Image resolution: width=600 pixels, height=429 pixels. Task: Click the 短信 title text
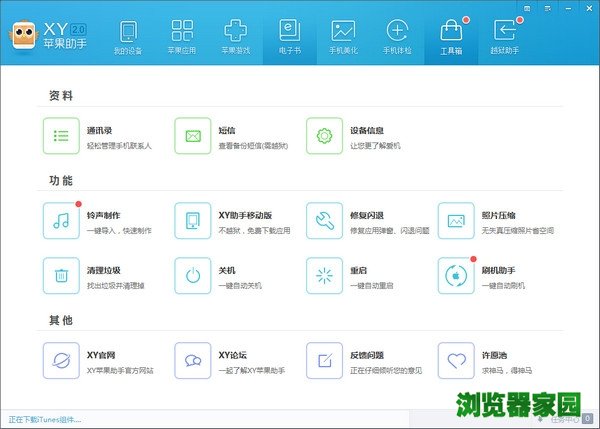[x=227, y=130]
